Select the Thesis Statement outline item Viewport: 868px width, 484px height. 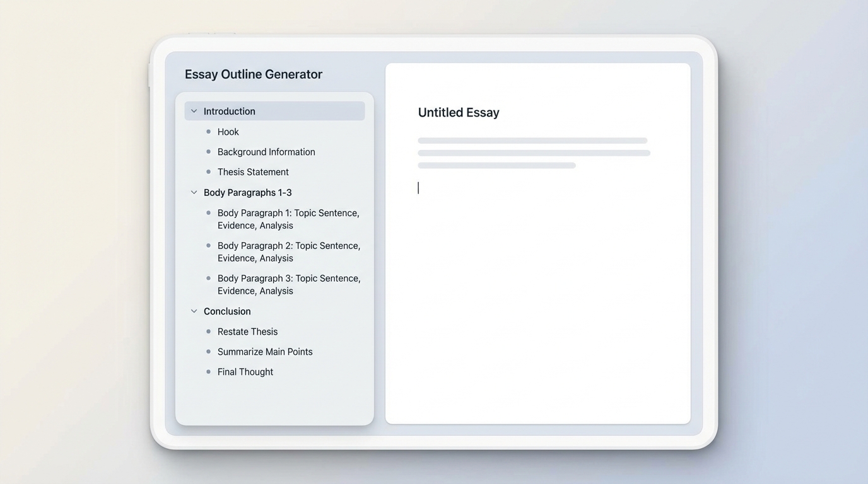[x=253, y=171]
